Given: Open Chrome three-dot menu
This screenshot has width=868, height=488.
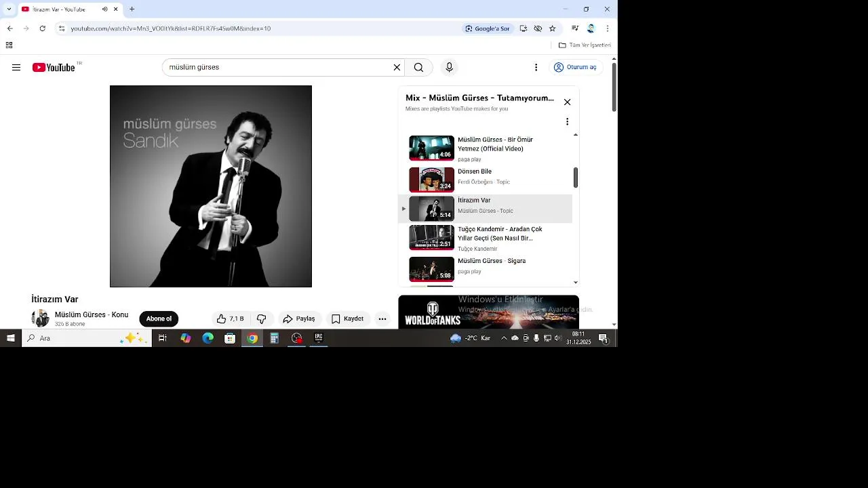Looking at the screenshot, I should 608,28.
